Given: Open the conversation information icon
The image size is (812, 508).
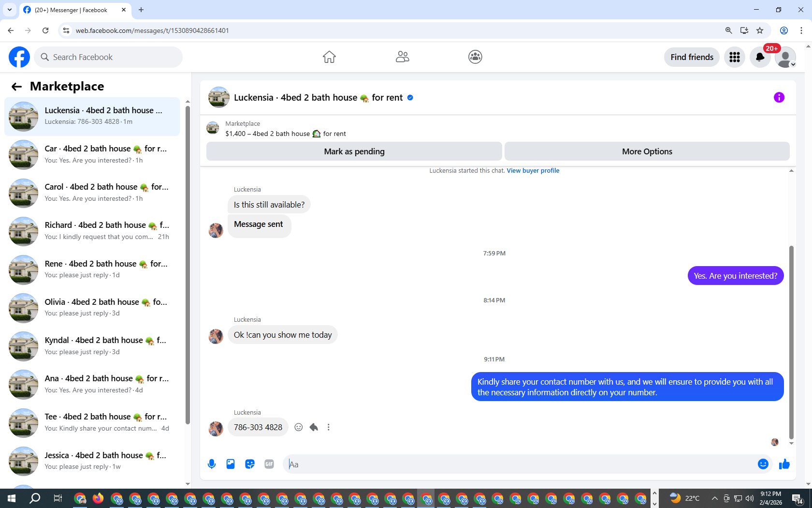Looking at the screenshot, I should point(779,97).
